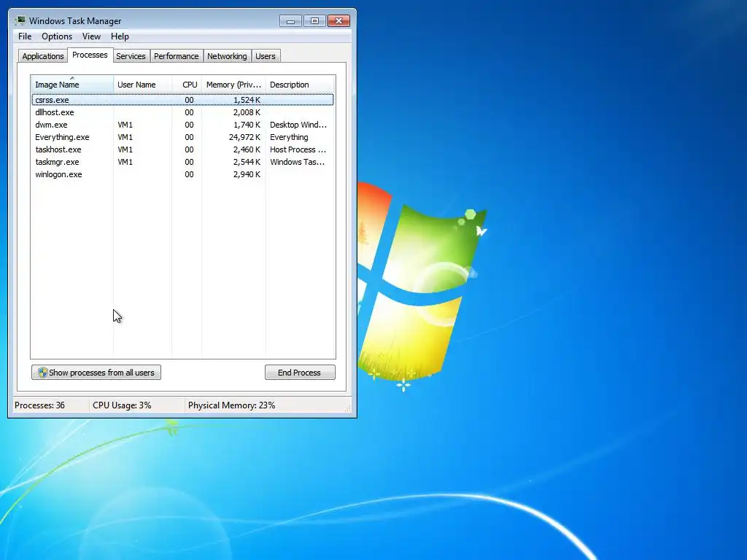Screen dimensions: 747x560
Task: Click the 24,972 K memory value
Action: [x=244, y=137]
